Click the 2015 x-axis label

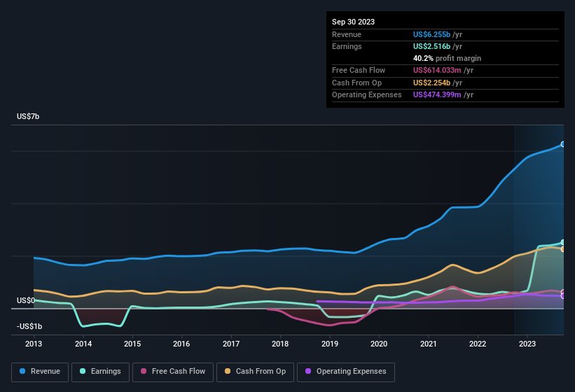click(132, 344)
